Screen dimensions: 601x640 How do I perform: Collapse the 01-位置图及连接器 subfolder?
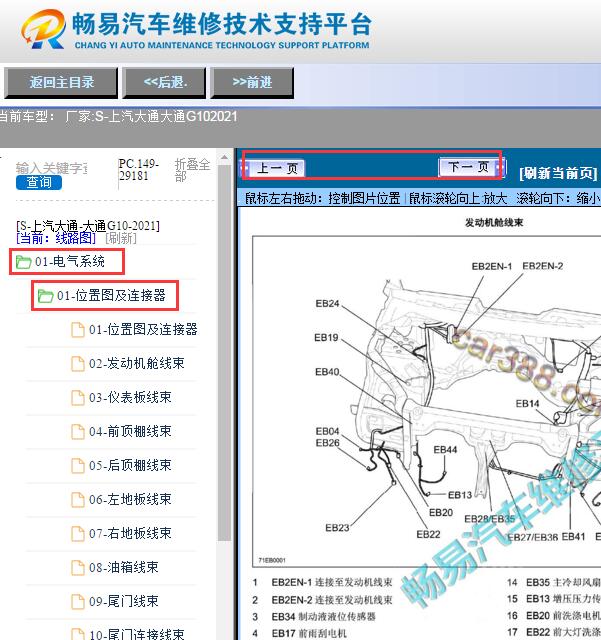point(111,296)
